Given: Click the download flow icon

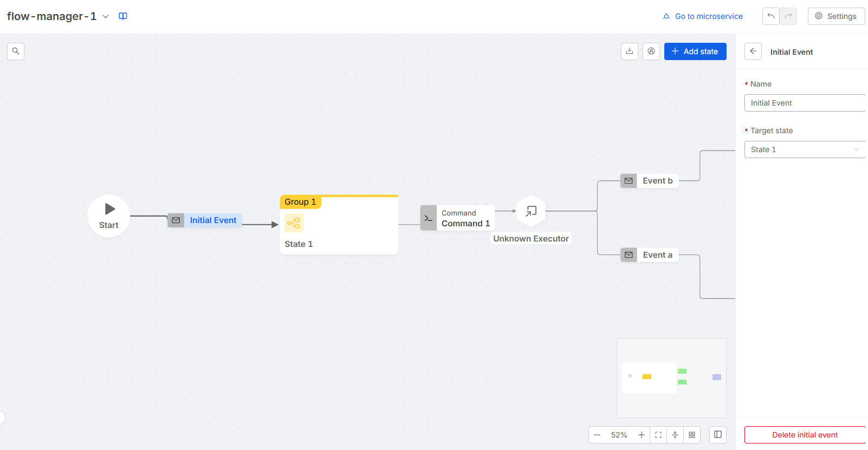Looking at the screenshot, I should coord(629,51).
